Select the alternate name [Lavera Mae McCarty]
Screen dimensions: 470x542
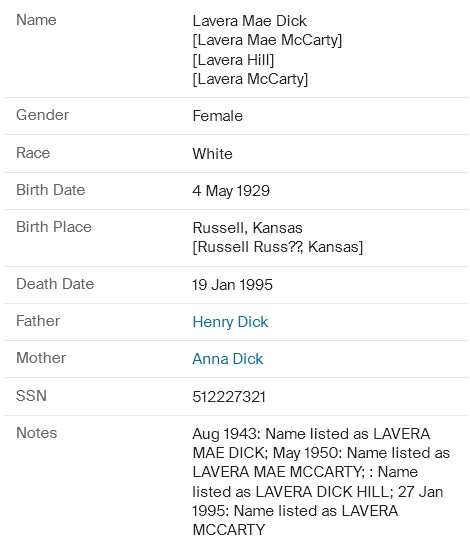click(x=267, y=40)
